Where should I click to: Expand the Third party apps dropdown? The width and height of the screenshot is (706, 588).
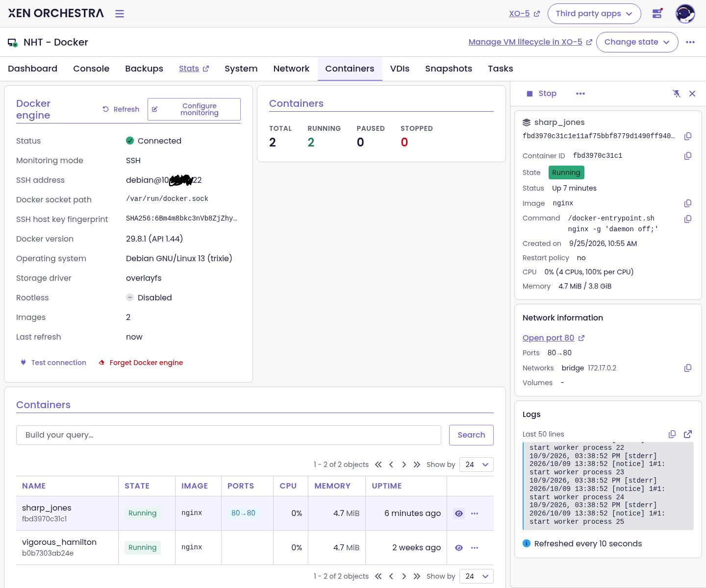pos(594,14)
